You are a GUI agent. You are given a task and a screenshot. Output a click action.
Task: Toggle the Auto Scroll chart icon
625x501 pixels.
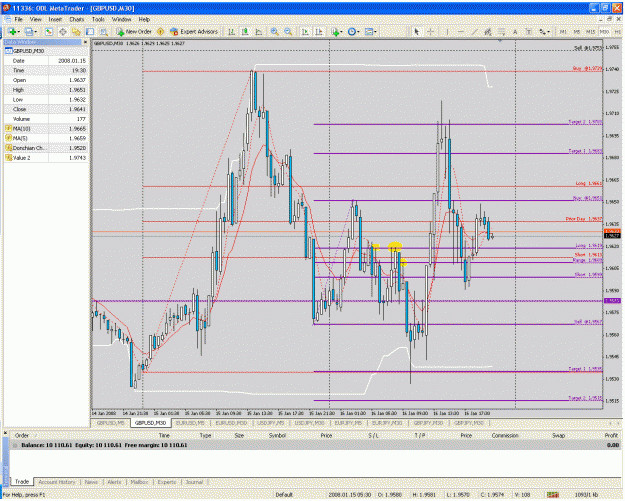pyautogui.click(x=305, y=31)
